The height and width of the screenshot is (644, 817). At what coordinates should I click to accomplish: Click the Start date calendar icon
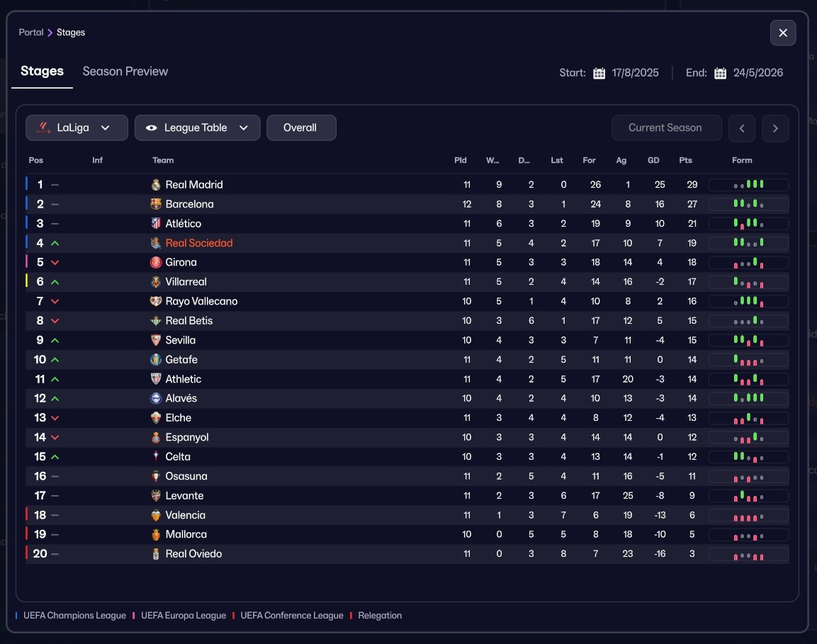pyautogui.click(x=599, y=73)
